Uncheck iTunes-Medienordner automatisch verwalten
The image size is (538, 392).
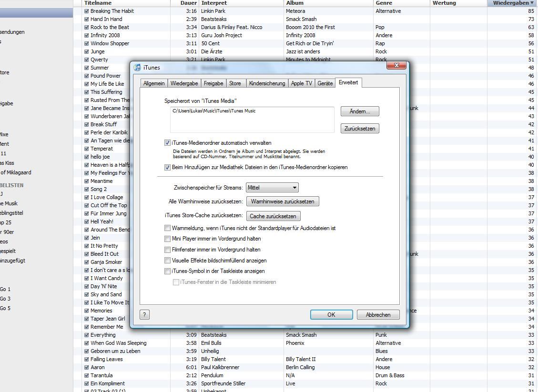click(x=167, y=143)
